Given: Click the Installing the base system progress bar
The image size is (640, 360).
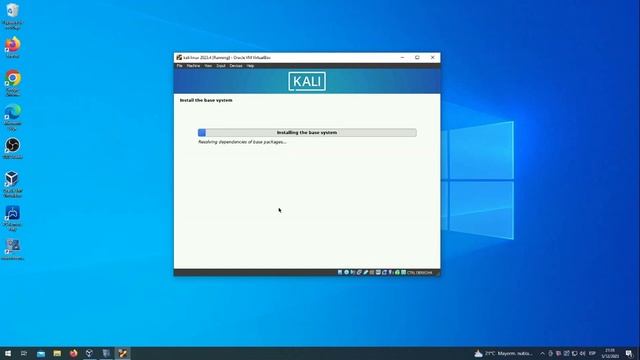Looking at the screenshot, I should (307, 133).
